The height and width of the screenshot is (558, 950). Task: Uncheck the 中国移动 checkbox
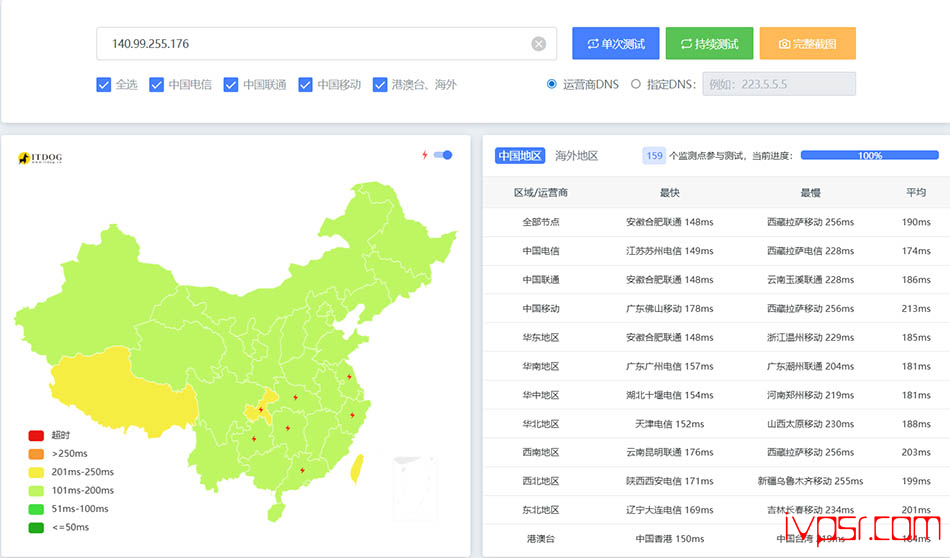(305, 85)
